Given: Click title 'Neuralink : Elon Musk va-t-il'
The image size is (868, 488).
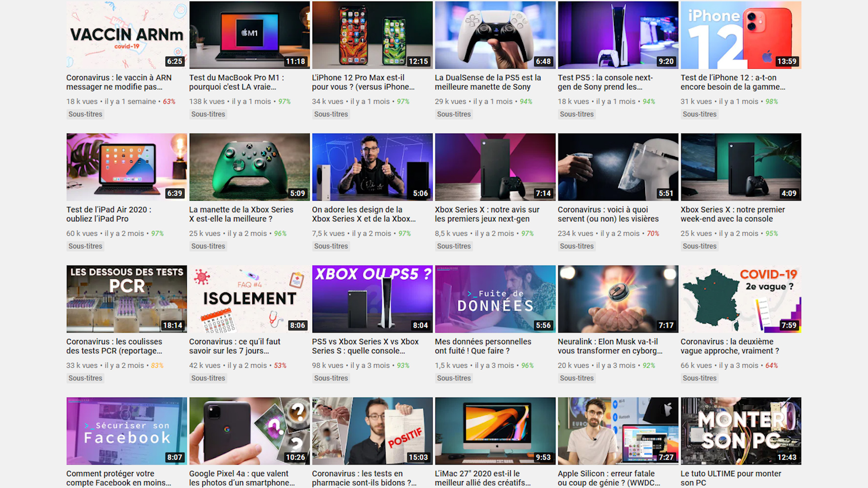Looking at the screenshot, I should click(610, 346).
